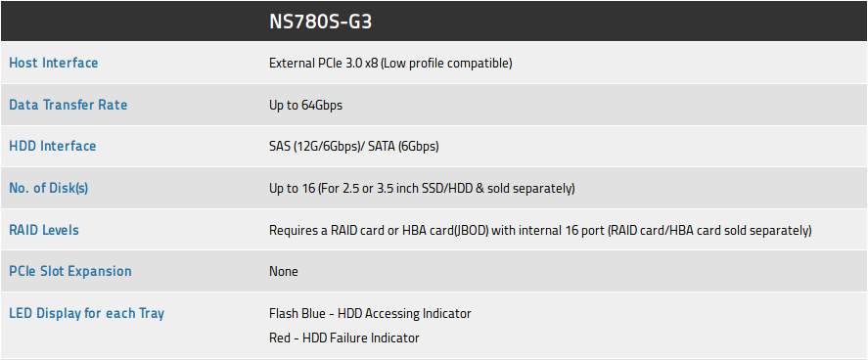Viewport: 868px width, 360px height.
Task: Select the HDD Interface row label
Action: [53, 146]
